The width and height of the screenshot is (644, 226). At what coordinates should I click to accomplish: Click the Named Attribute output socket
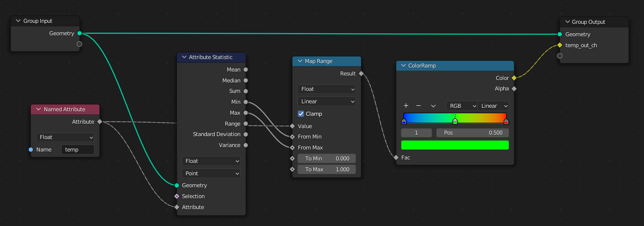pos(99,122)
